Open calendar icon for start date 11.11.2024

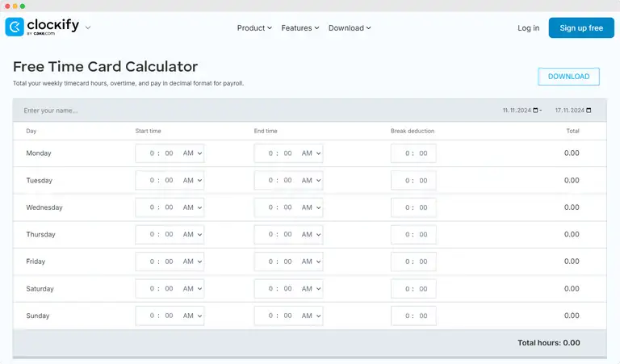pos(535,111)
